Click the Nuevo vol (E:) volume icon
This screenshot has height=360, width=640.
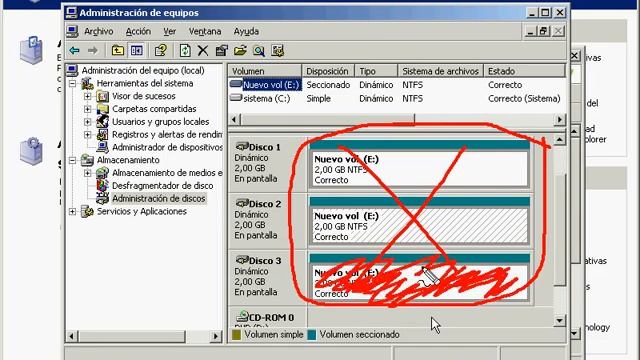[x=236, y=84]
